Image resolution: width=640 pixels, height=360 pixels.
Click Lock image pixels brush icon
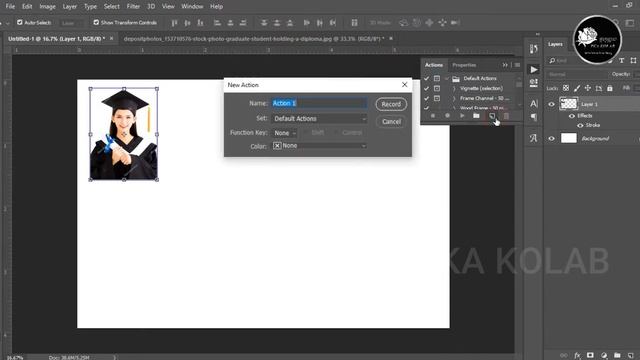pos(577,88)
